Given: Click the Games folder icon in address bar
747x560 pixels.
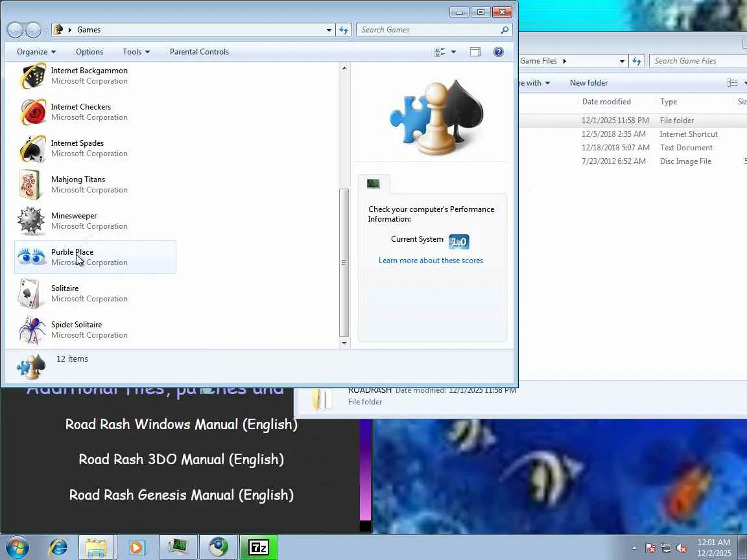Looking at the screenshot, I should coord(58,30).
